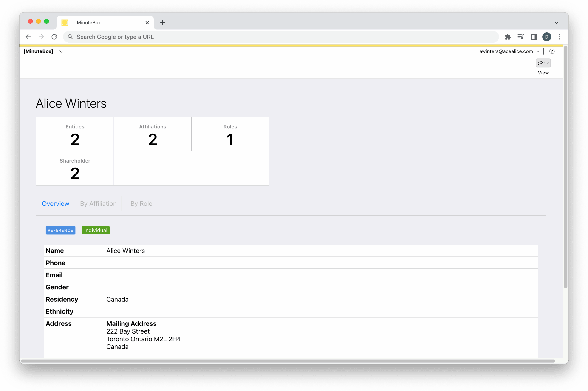Open the help question mark icon
The image size is (588, 391).
[x=552, y=51]
